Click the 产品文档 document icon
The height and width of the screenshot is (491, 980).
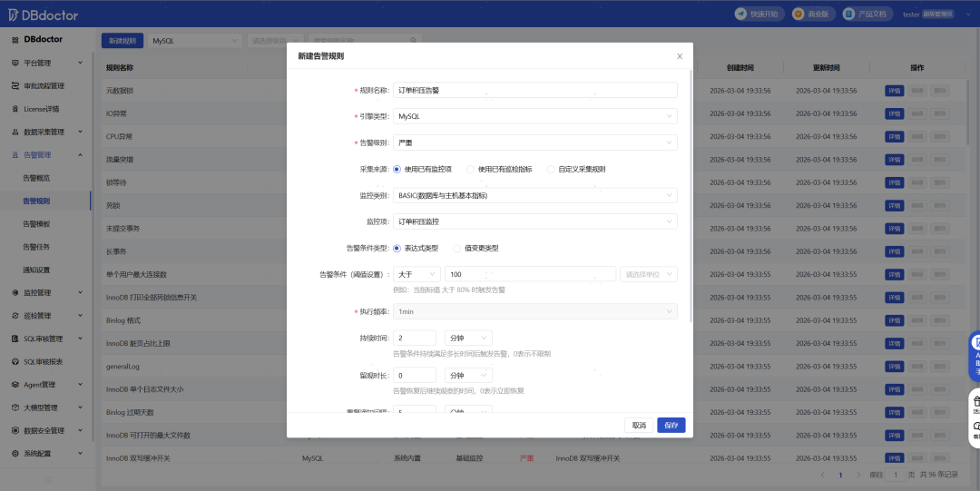coord(848,14)
